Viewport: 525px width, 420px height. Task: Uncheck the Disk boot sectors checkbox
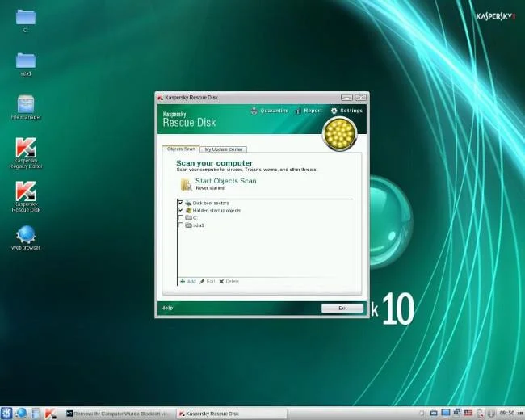tap(180, 203)
